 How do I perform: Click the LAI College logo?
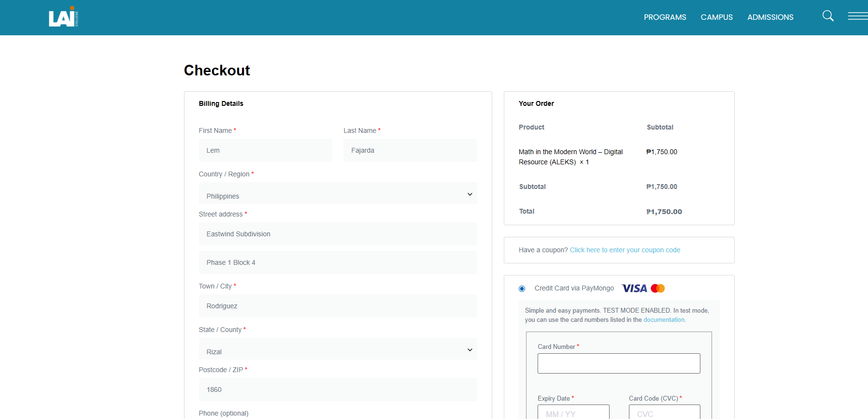(63, 17)
